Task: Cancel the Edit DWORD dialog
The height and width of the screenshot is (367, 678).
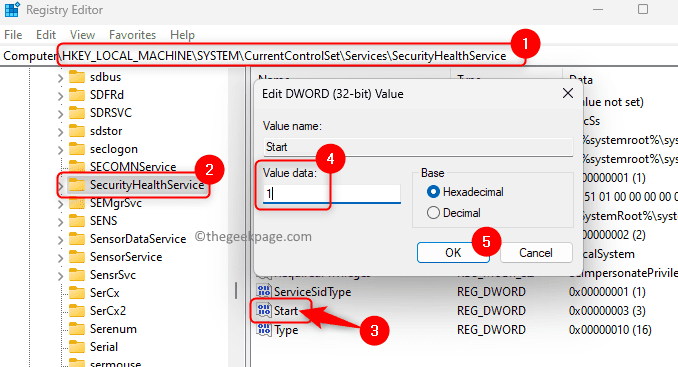Action: point(536,252)
